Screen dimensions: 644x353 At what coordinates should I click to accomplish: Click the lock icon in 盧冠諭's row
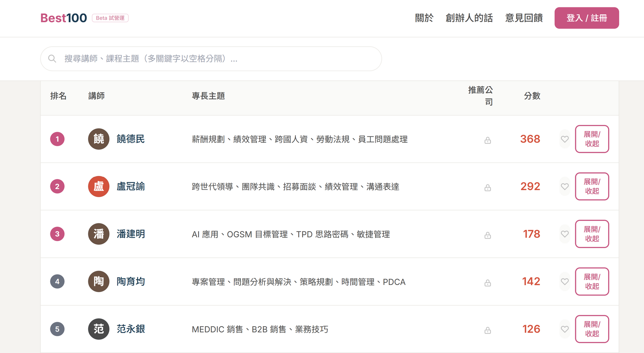click(487, 188)
